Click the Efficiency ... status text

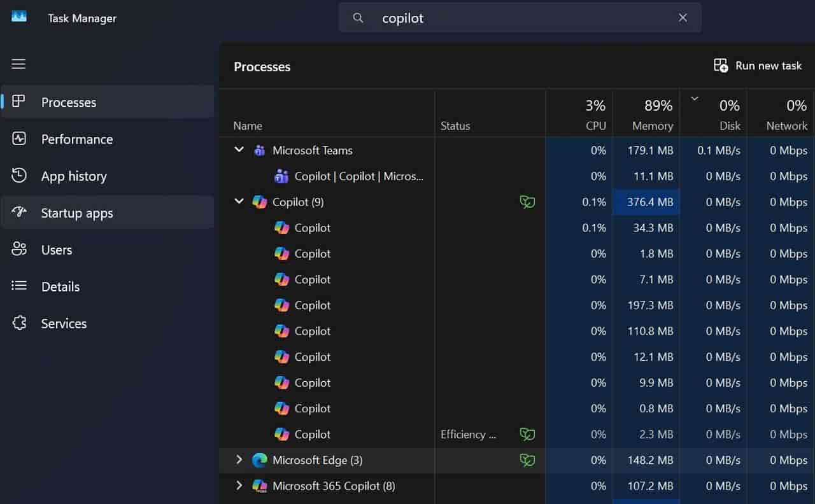click(468, 434)
